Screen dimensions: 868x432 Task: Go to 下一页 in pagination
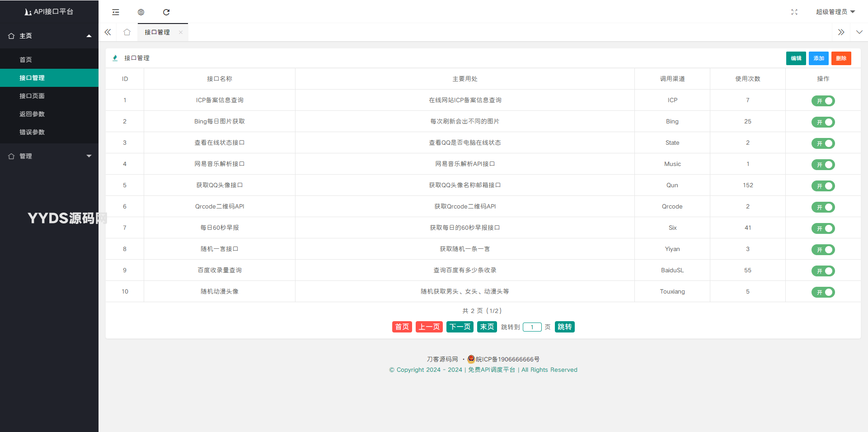[x=460, y=327]
